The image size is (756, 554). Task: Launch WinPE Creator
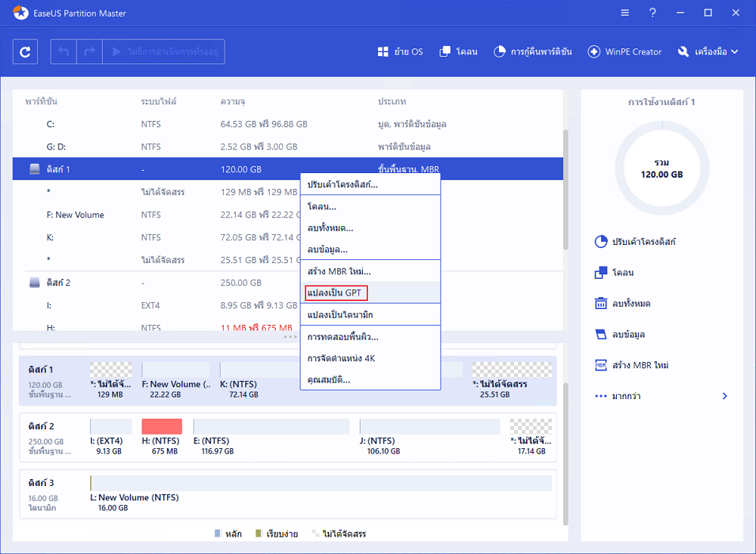[624, 51]
